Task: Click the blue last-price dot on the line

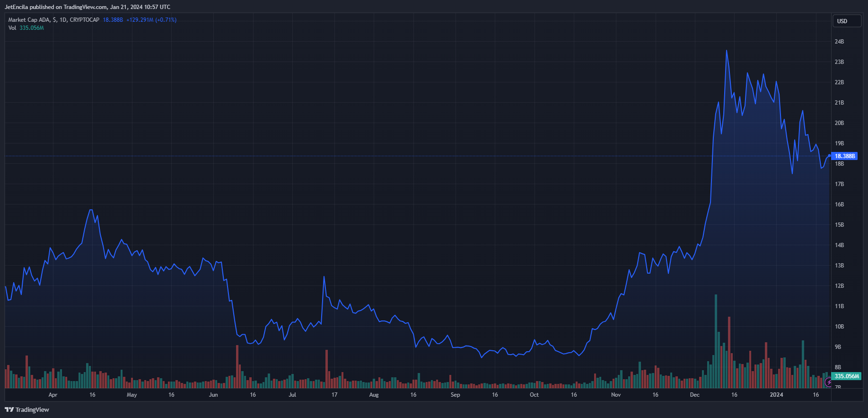Action: [829, 156]
